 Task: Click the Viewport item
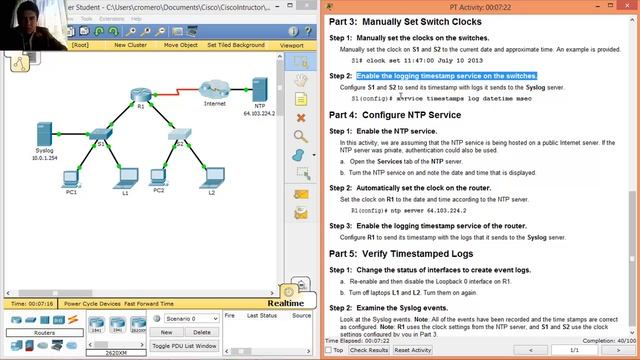pos(291,45)
